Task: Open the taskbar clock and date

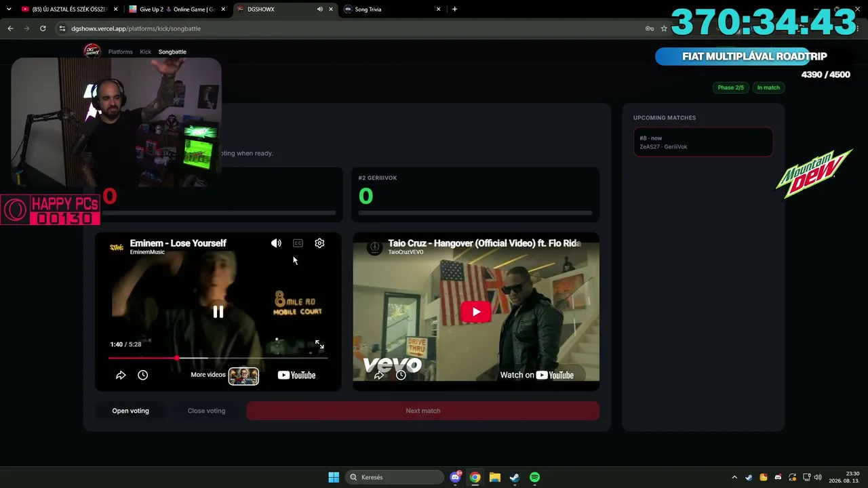Action: click(844, 477)
